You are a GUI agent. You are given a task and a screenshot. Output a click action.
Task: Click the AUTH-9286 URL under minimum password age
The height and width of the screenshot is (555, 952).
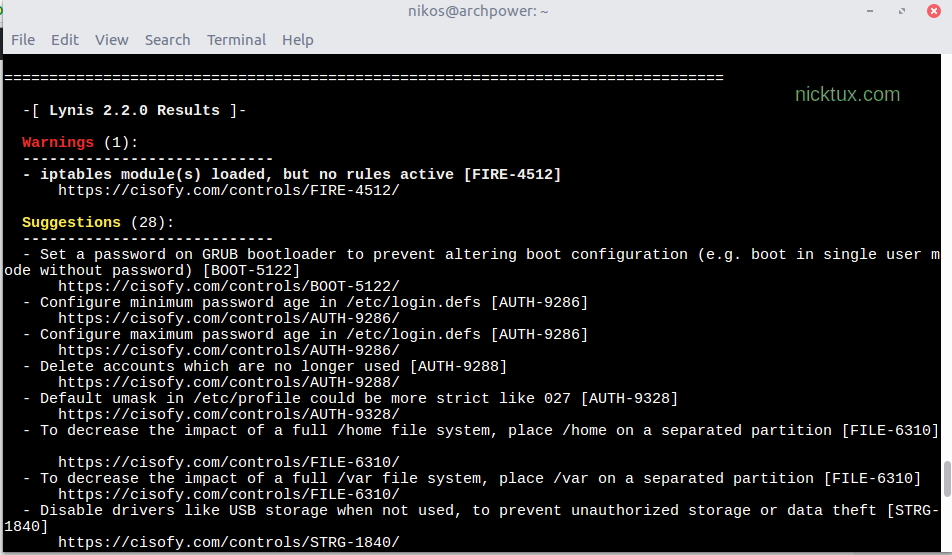click(228, 318)
